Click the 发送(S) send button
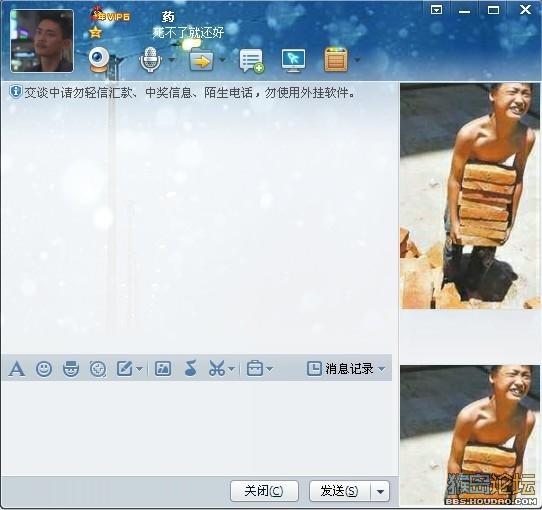 (340, 491)
